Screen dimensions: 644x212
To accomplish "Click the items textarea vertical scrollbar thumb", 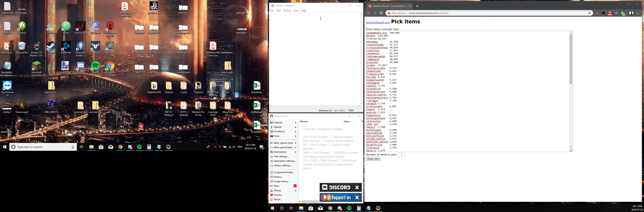I will (571, 59).
